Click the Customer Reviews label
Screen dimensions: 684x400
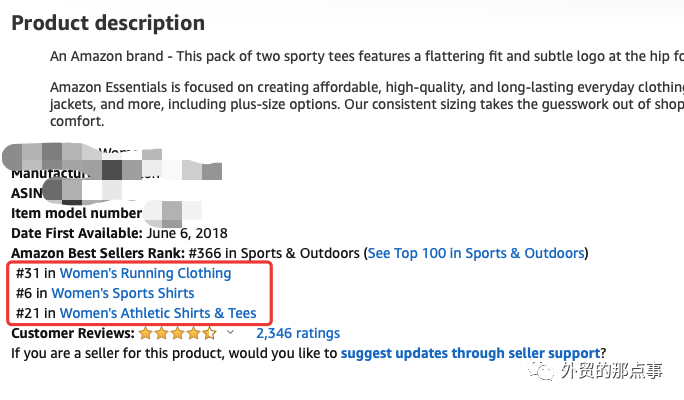(x=73, y=333)
